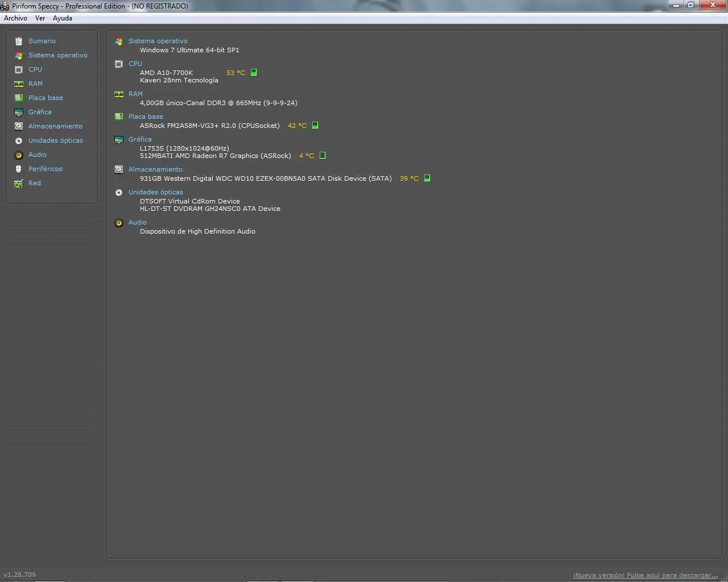Click the new version download link
The width and height of the screenshot is (728, 582).
[646, 575]
